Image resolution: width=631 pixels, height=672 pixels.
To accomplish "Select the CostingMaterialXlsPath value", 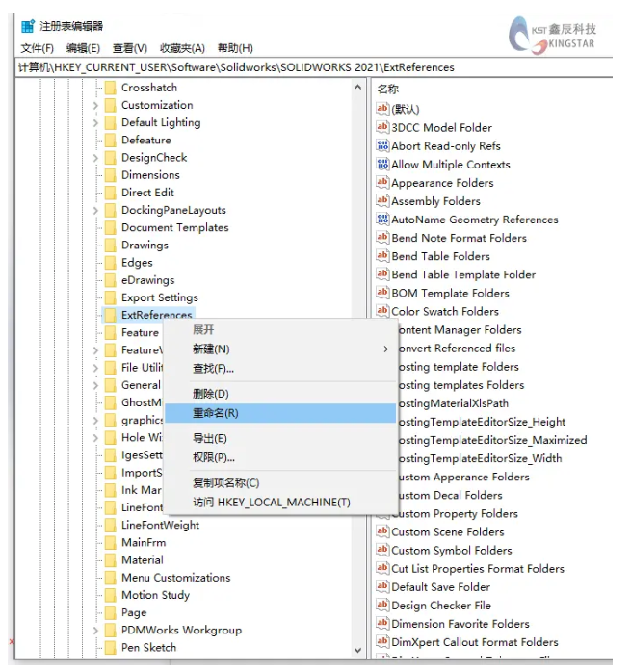I will [x=454, y=403].
